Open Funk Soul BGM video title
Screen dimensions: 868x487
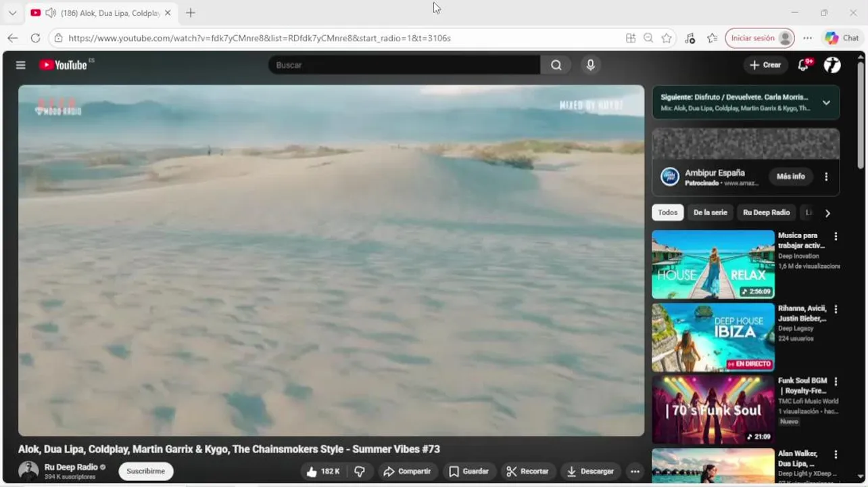pos(802,386)
